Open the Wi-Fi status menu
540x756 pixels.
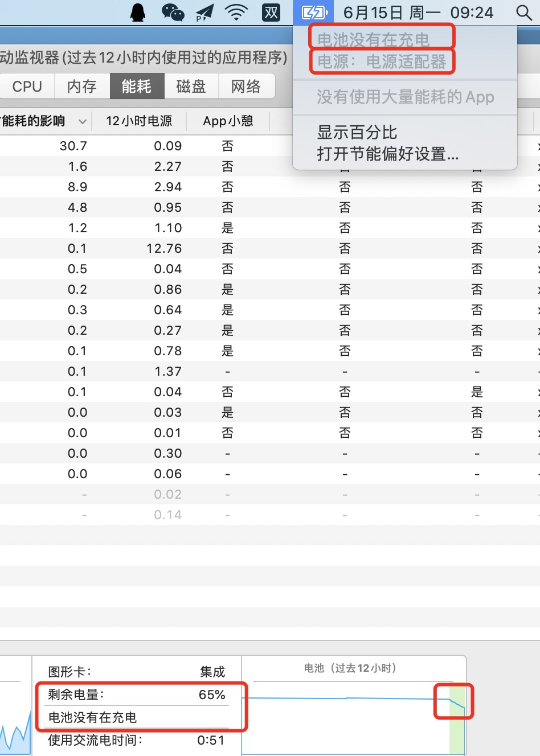point(236,13)
